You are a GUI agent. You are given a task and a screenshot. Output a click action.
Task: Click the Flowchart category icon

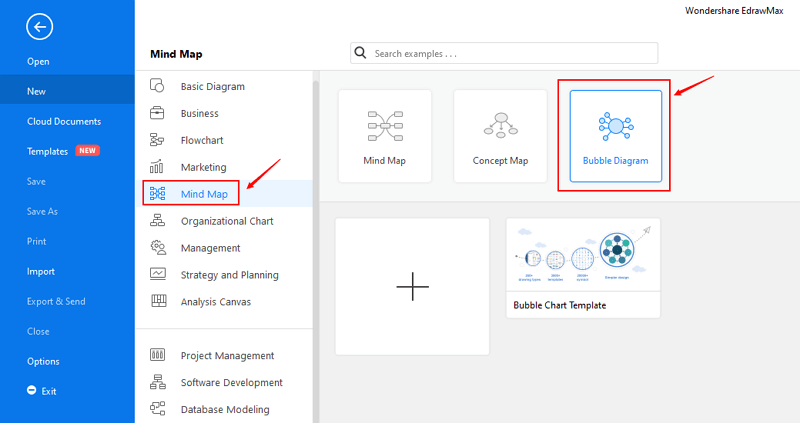[157, 140]
